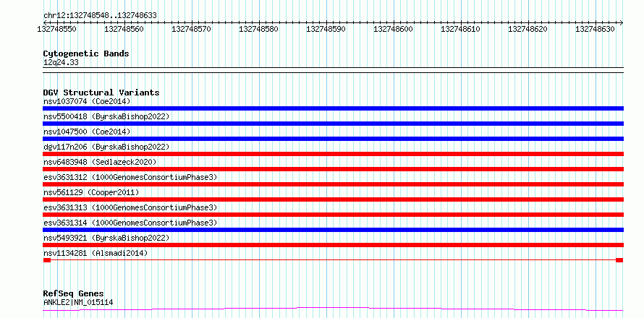Click the DGV Structural Variants track heading
The image size is (644, 318).
tap(101, 93)
